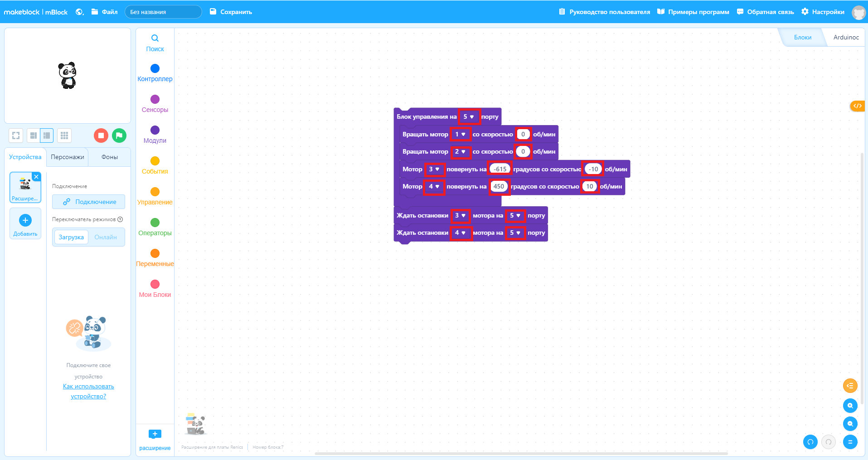
Task: Open Примеры программ examples
Action: 693,12
